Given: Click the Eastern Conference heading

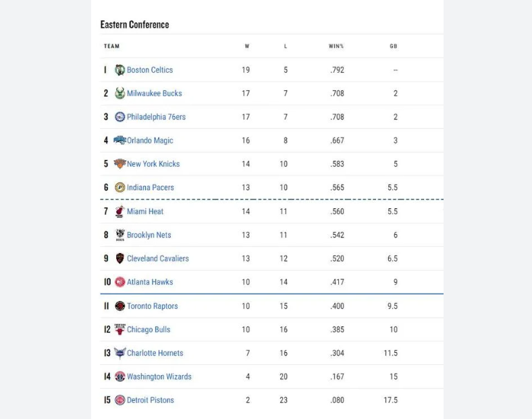Looking at the screenshot, I should click(x=135, y=24).
